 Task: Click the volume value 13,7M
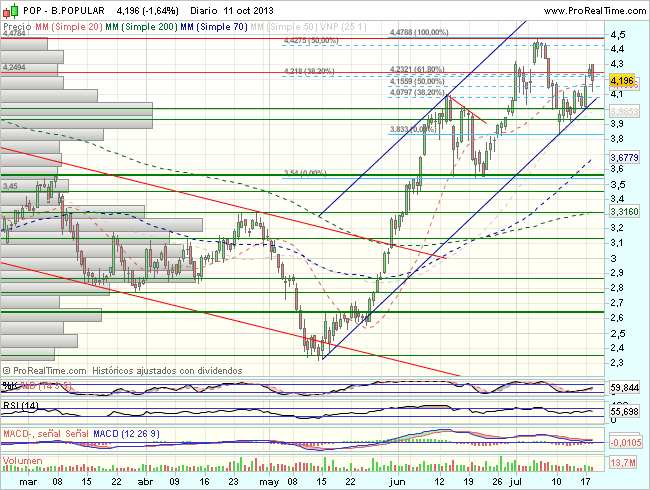click(x=623, y=463)
